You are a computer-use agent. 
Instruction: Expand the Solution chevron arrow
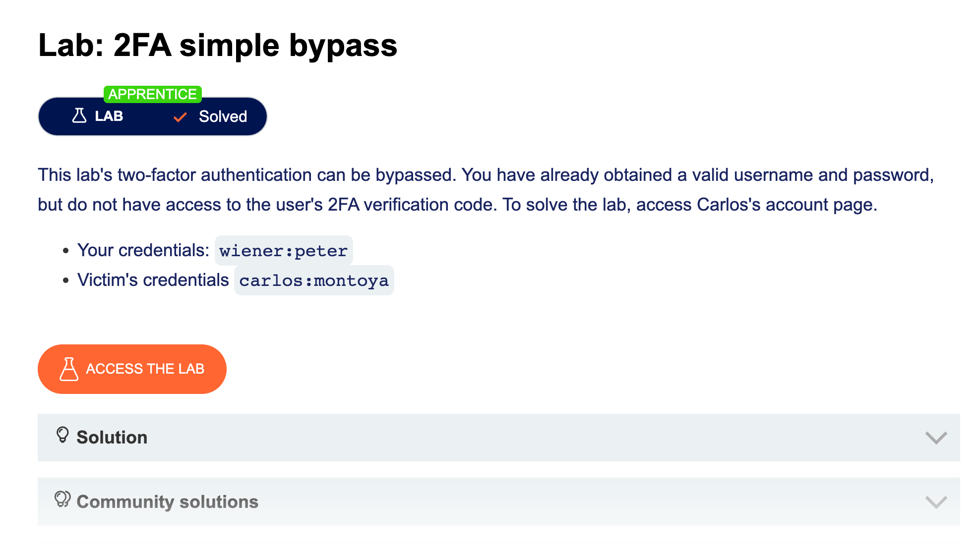click(x=936, y=438)
